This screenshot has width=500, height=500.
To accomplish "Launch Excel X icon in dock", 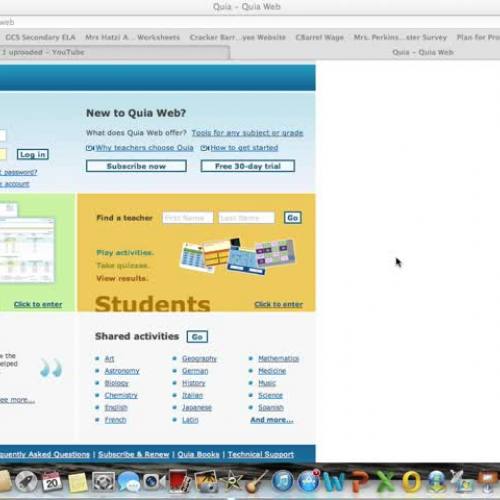I will point(386,482).
